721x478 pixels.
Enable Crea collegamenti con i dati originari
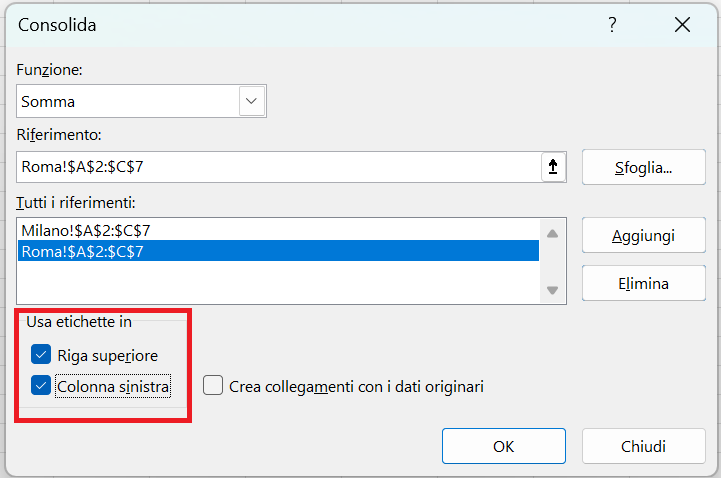click(x=213, y=386)
